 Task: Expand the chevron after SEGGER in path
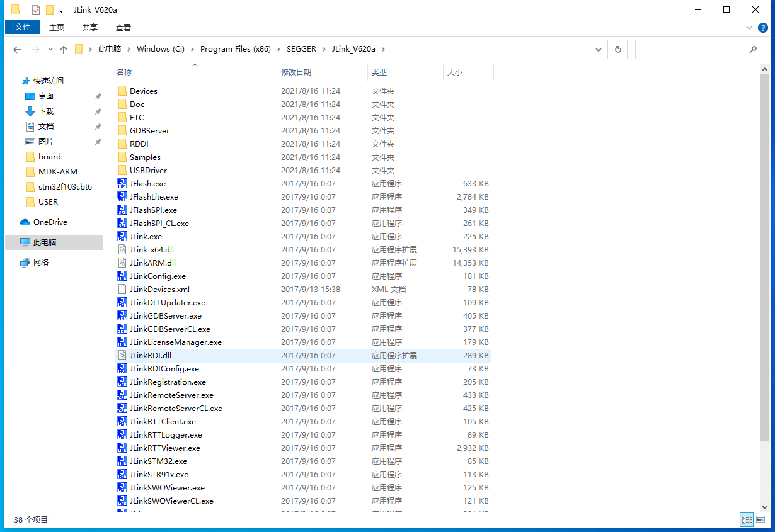[325, 49]
